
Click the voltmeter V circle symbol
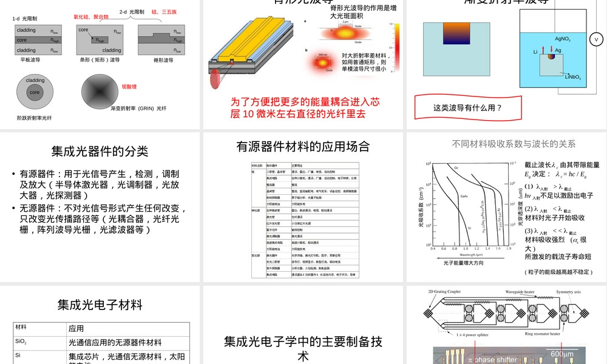pos(596,39)
